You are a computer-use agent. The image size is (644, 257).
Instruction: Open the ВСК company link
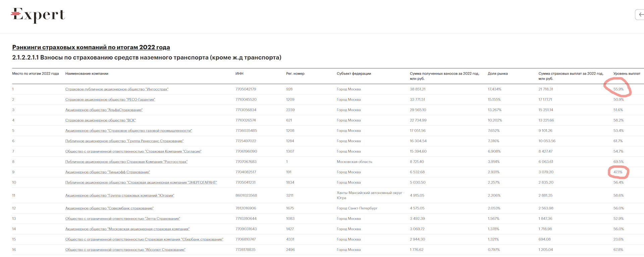(x=101, y=120)
